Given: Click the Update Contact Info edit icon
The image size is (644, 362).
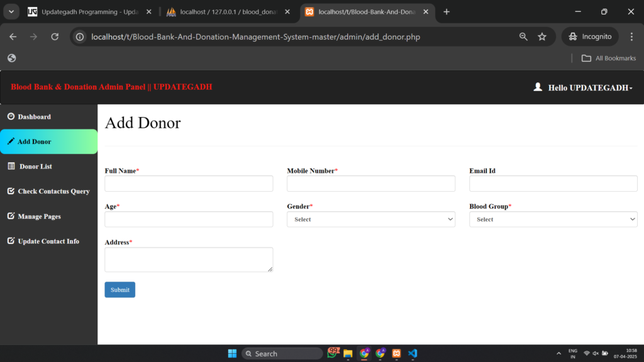Looking at the screenshot, I should [x=11, y=241].
